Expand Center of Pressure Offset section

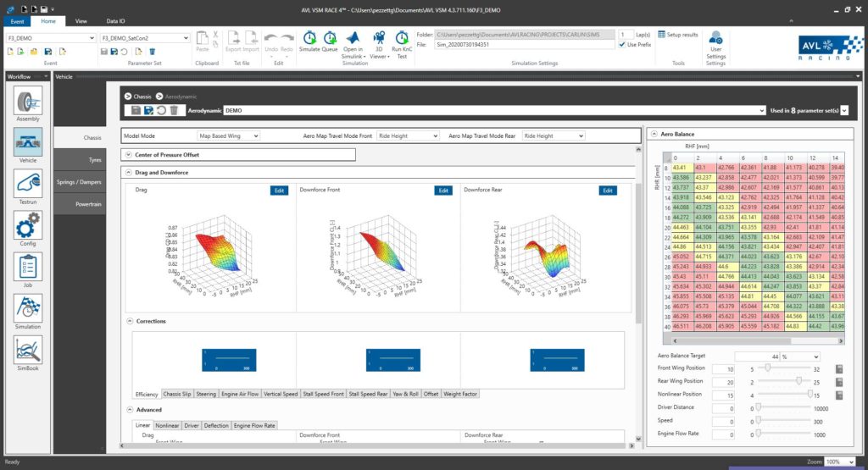click(129, 155)
